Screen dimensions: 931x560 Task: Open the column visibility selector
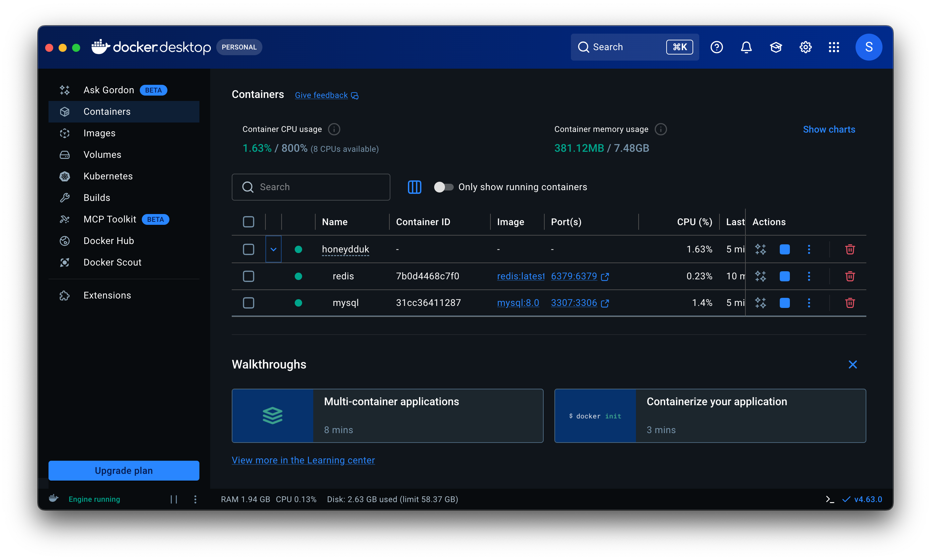(x=414, y=187)
